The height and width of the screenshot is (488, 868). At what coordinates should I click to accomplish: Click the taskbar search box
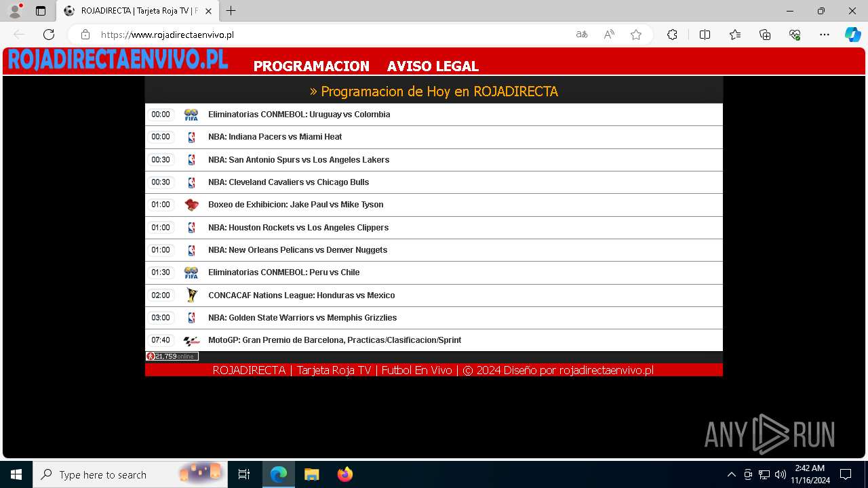[130, 474]
